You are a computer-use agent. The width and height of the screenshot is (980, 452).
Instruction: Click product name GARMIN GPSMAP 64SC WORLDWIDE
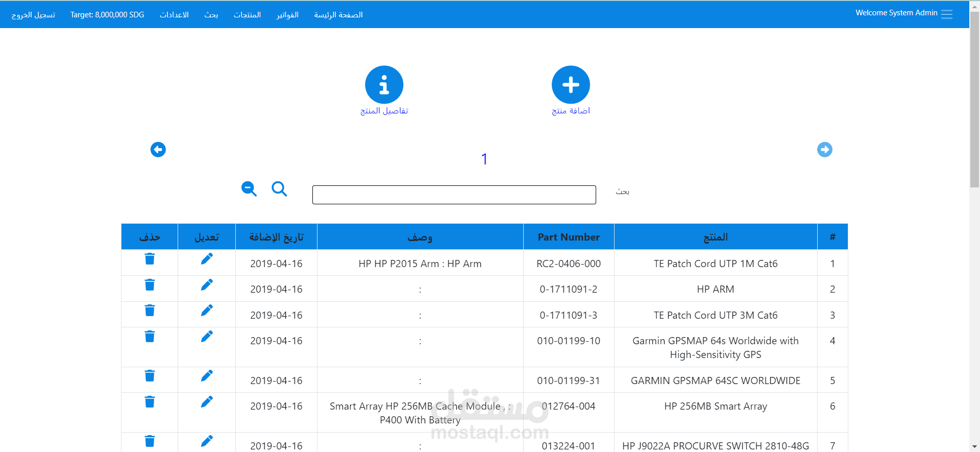click(716, 380)
